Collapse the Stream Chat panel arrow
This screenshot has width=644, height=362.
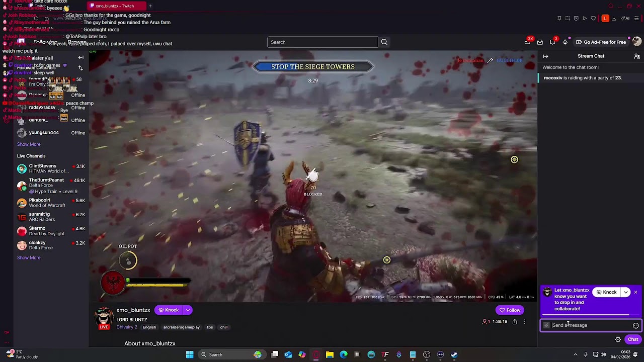[545, 56]
